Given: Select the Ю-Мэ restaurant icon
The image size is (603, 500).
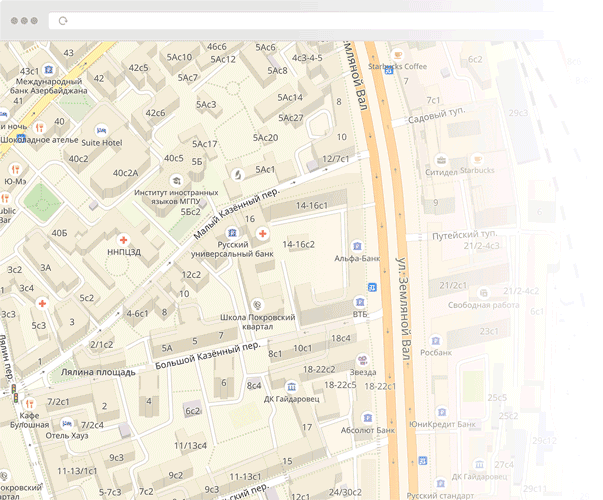Looking at the screenshot, I should [x=15, y=169].
